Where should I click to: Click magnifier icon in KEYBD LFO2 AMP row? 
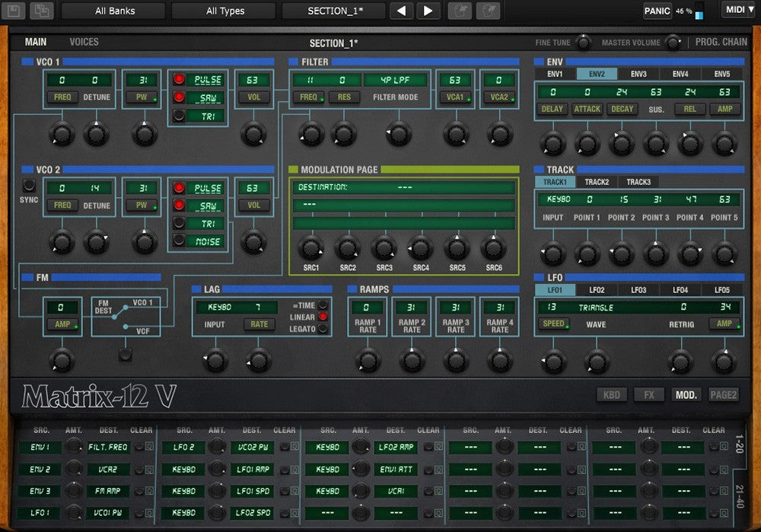point(439,446)
